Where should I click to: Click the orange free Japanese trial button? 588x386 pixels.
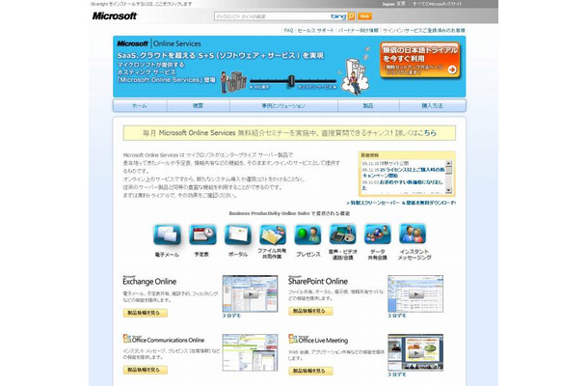click(x=420, y=60)
